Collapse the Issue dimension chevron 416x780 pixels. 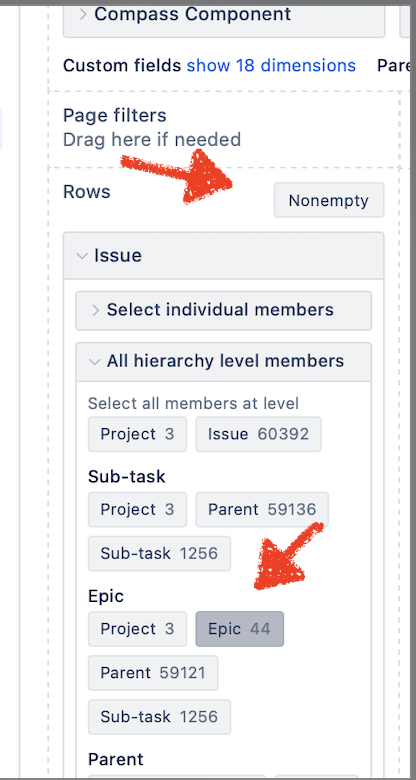coord(82,256)
